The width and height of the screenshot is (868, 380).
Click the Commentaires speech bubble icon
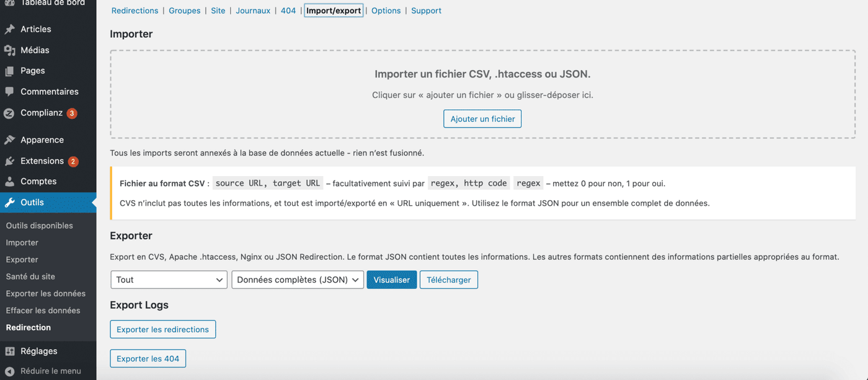tap(9, 92)
